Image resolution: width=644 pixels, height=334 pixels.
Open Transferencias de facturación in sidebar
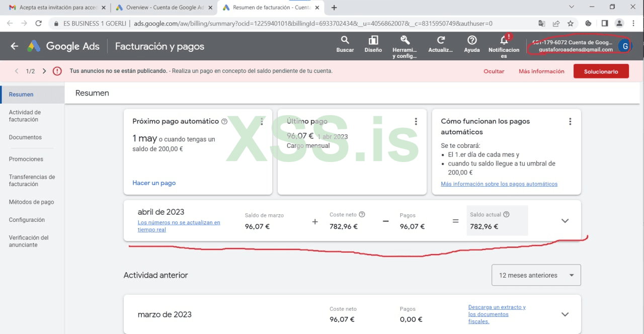point(32,181)
